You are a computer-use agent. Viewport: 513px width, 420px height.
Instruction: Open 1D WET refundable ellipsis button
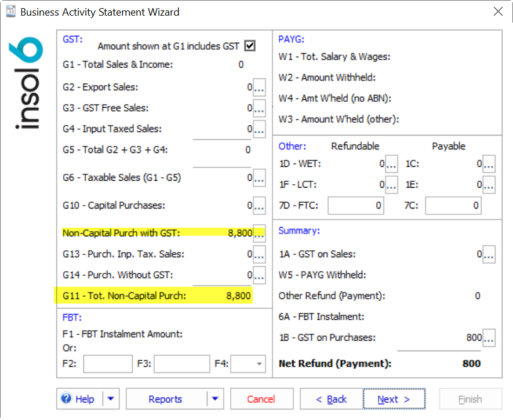click(x=392, y=164)
